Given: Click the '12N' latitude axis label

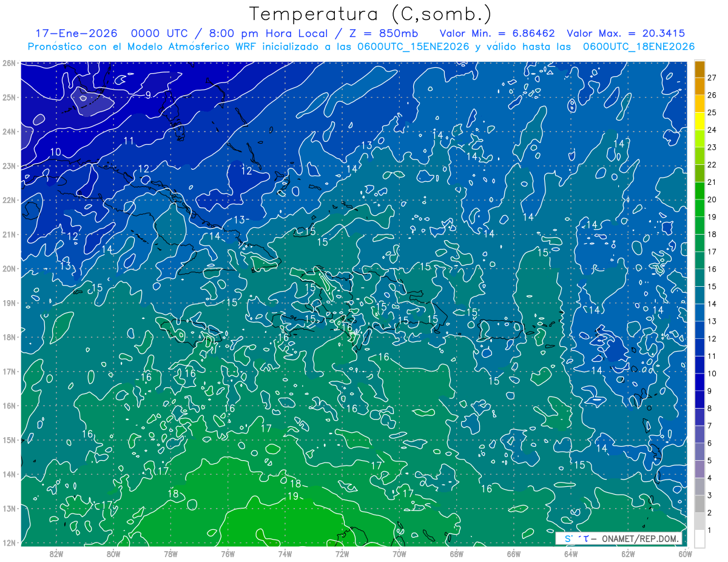Looking at the screenshot, I should (x=8, y=543).
